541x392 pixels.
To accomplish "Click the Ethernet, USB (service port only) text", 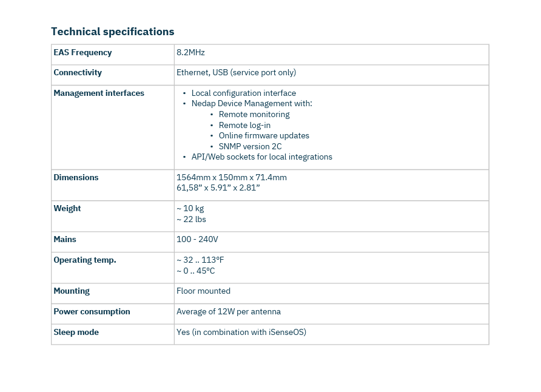I will pos(236,72).
